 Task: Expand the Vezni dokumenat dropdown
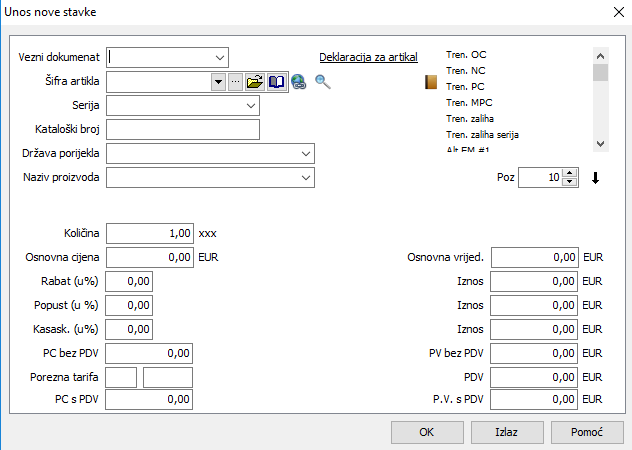click(219, 57)
